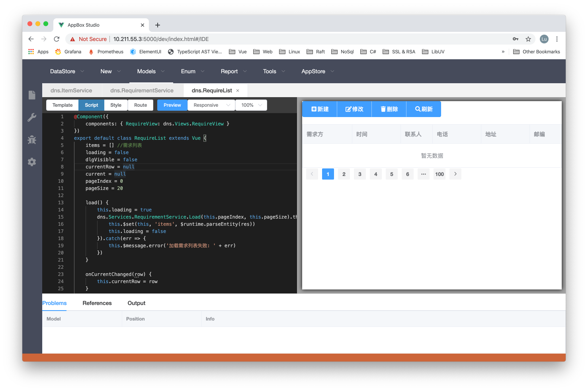588x391 pixels.
Task: Open the 100% zoom dropdown
Action: click(x=251, y=105)
